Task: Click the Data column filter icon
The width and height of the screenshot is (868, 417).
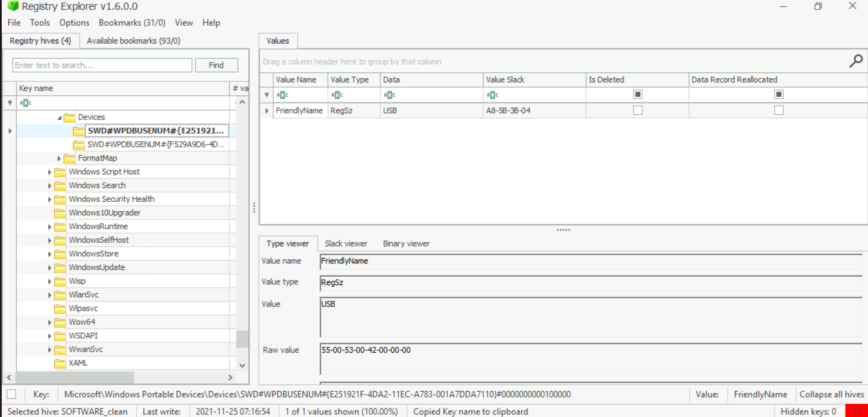Action: click(x=389, y=95)
